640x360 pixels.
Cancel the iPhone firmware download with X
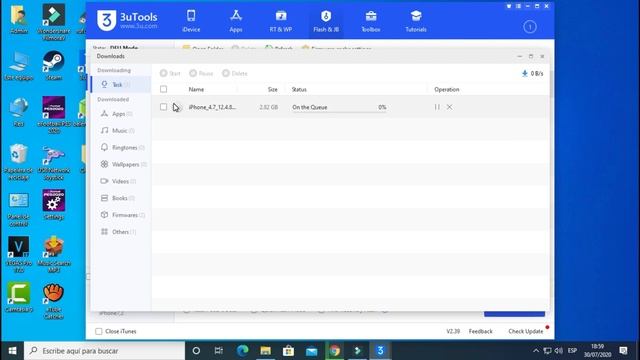449,107
